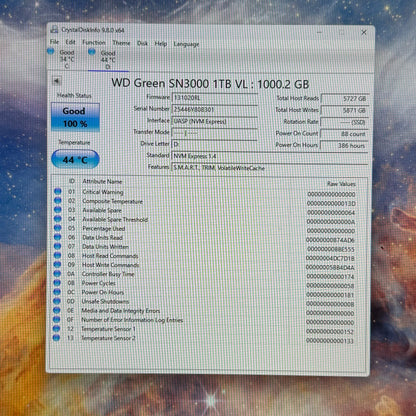Click the 44 °C temperature button
Image resolution: width=416 pixels, height=416 pixels.
75,159
